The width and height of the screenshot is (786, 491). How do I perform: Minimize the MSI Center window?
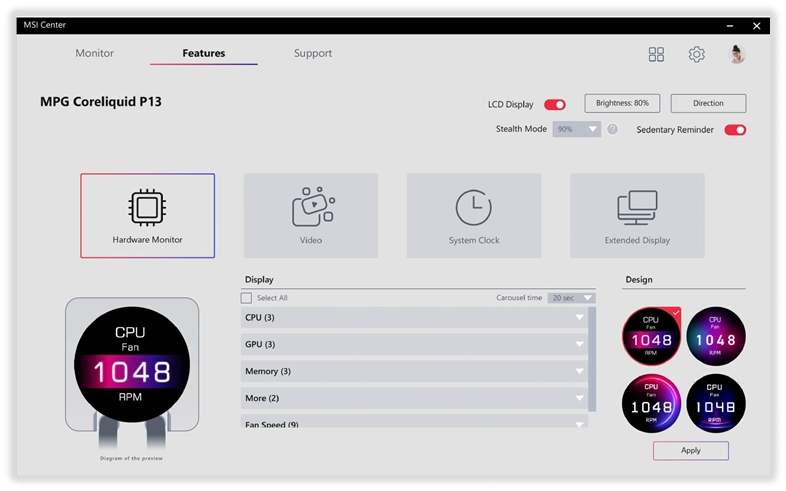tap(730, 26)
